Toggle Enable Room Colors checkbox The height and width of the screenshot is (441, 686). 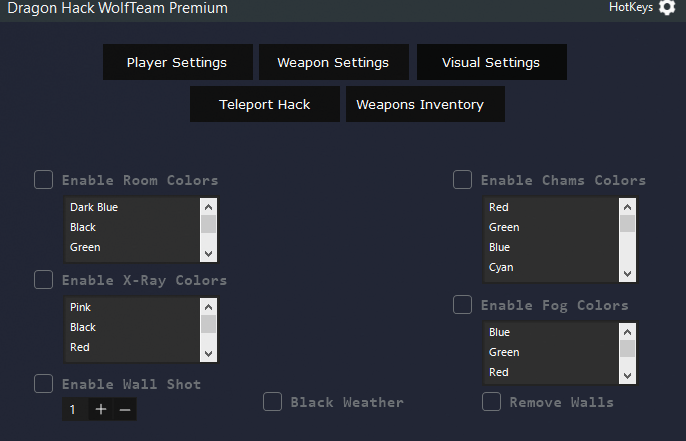click(x=44, y=180)
